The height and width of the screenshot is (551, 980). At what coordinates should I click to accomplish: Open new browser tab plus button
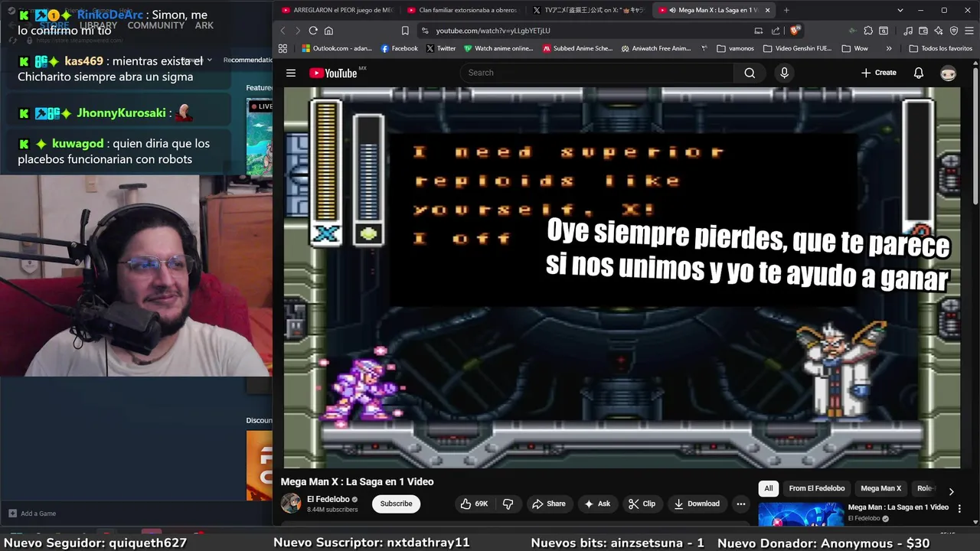pyautogui.click(x=786, y=10)
